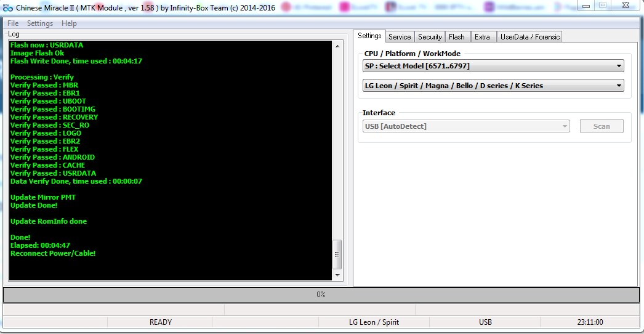Open the Settings menu in the menu bar
Viewport: 644px width, 334px height.
click(40, 23)
